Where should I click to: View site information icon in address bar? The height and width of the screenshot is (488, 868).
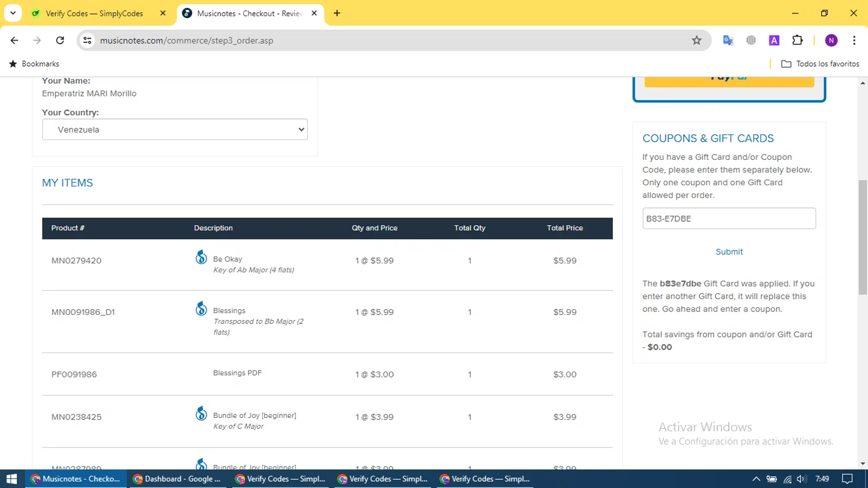tap(87, 41)
